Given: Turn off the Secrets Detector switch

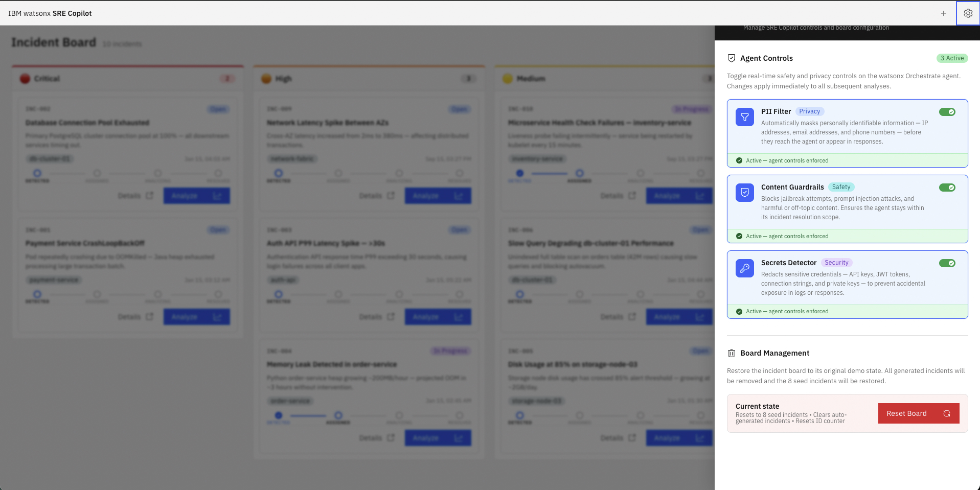Looking at the screenshot, I should coord(947,263).
